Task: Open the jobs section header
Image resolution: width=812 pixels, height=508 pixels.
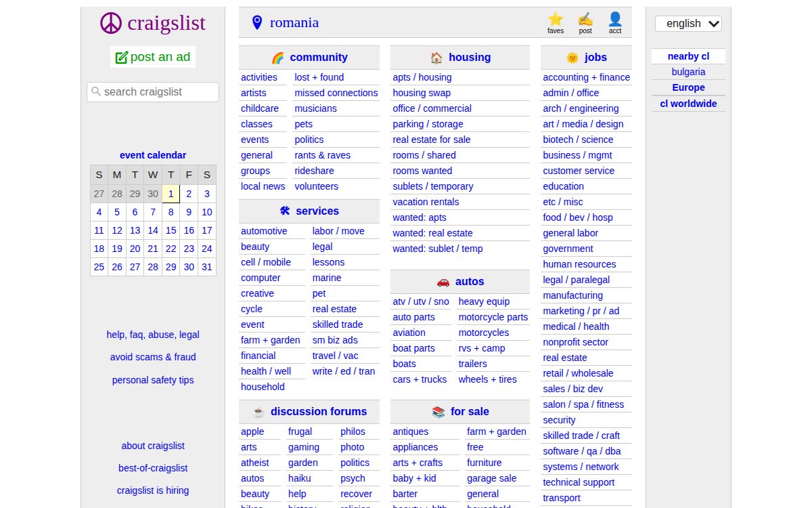Action: 596,58
